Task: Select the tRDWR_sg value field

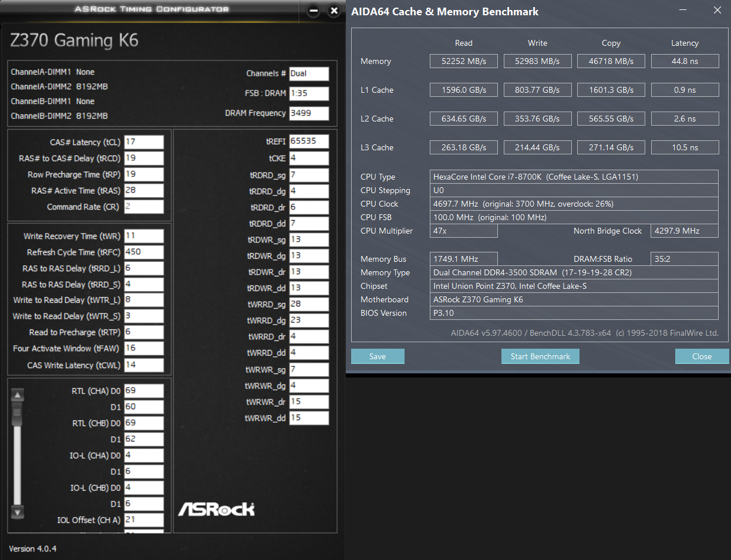Action: (x=309, y=239)
